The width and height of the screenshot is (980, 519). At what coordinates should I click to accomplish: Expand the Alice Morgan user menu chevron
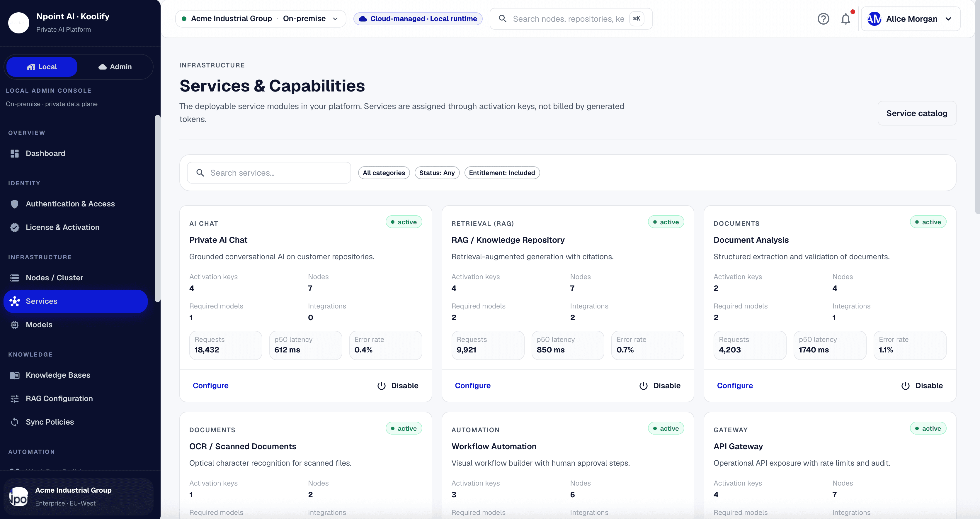pos(948,19)
